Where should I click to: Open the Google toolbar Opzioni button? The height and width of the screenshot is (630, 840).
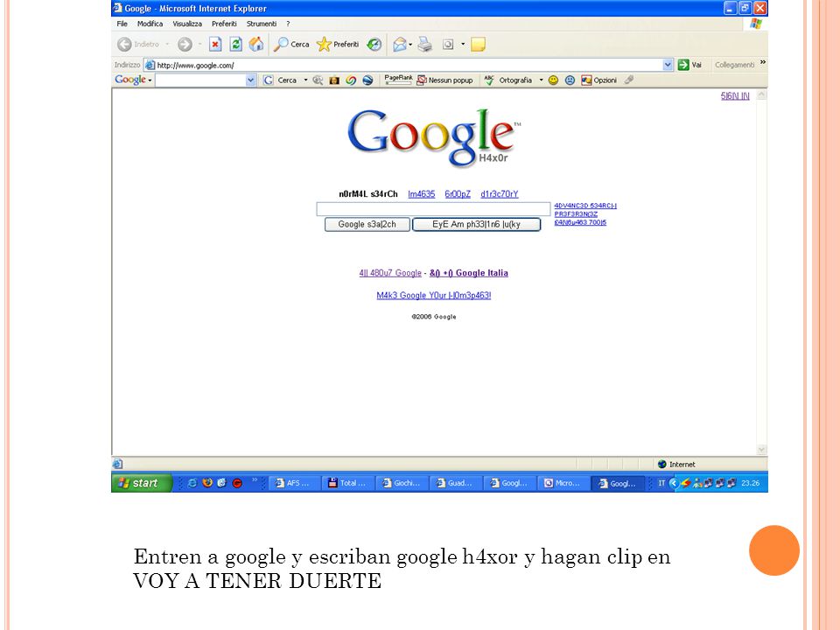(x=598, y=80)
